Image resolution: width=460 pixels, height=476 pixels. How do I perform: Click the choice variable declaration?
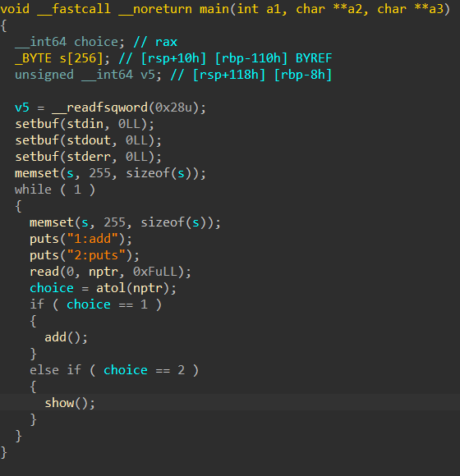[x=96, y=42]
